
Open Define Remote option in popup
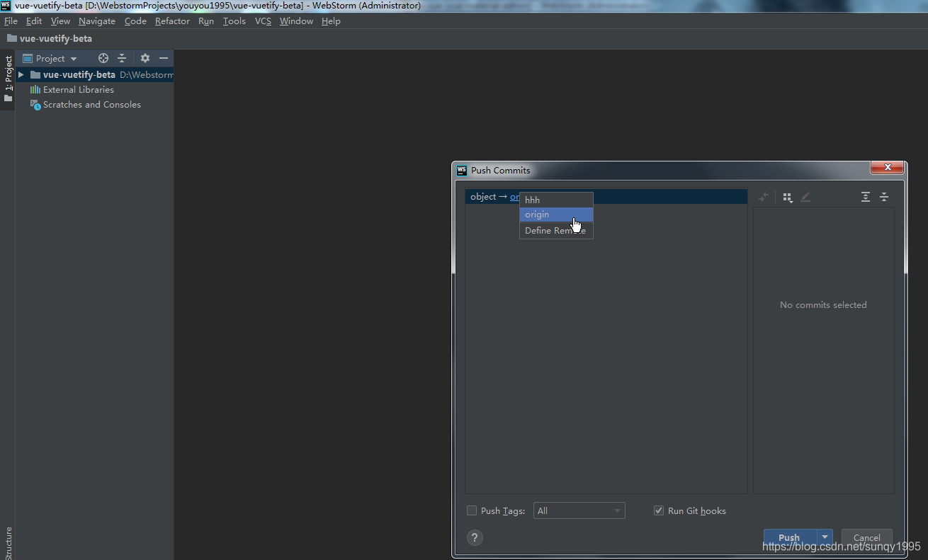tap(556, 231)
